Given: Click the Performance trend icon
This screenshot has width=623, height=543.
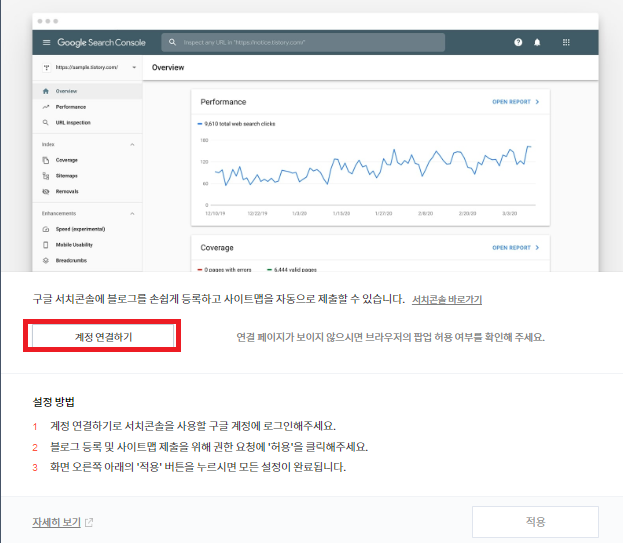Looking at the screenshot, I should click(x=46, y=107).
